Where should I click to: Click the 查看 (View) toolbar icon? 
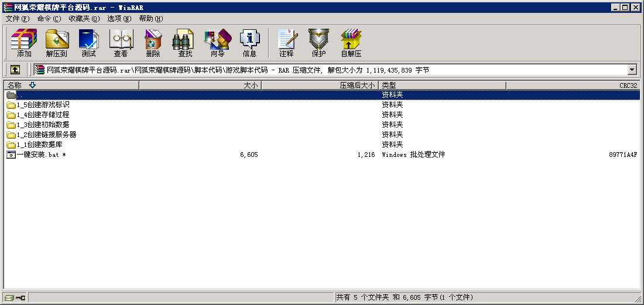pyautogui.click(x=121, y=43)
